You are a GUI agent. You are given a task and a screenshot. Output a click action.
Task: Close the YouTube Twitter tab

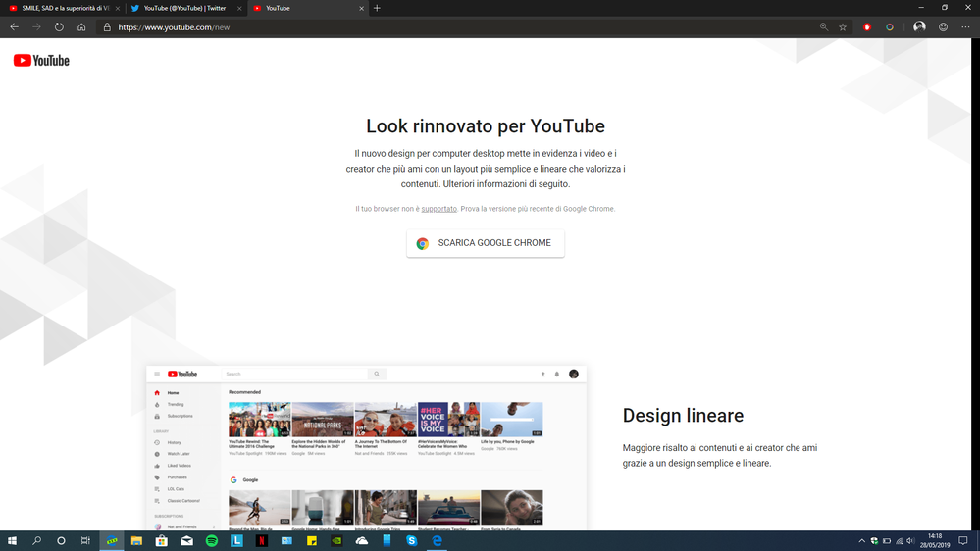click(x=239, y=8)
